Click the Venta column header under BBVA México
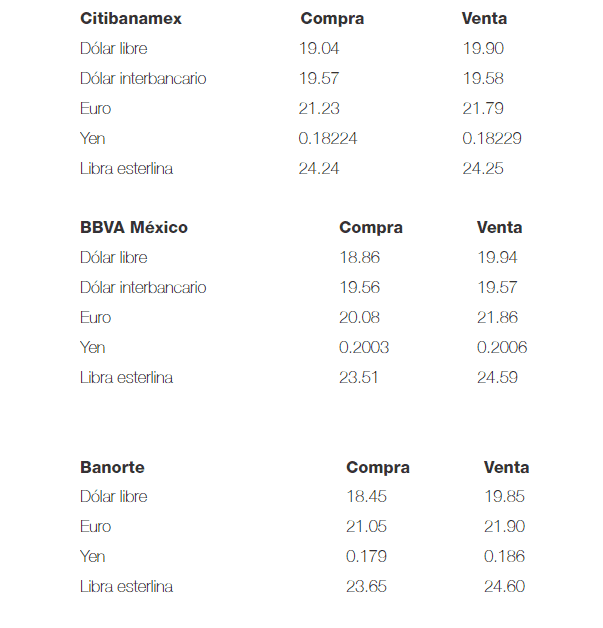603x628 pixels. (x=499, y=227)
